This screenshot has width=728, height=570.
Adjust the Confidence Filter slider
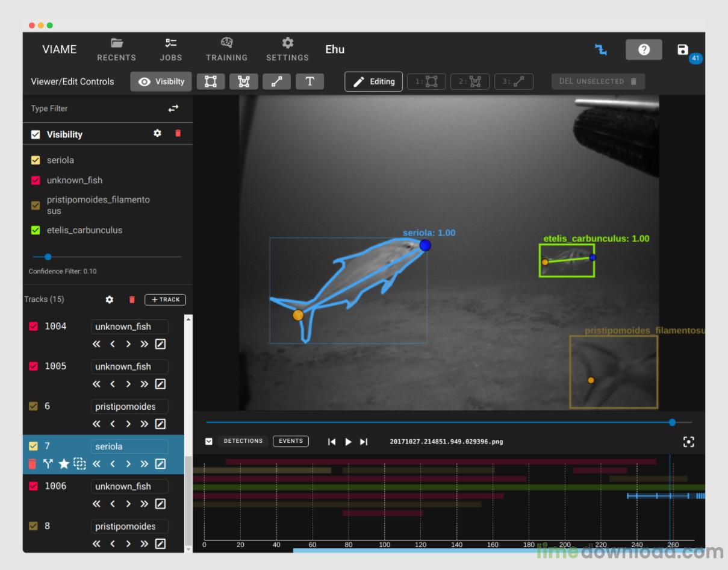[48, 257]
